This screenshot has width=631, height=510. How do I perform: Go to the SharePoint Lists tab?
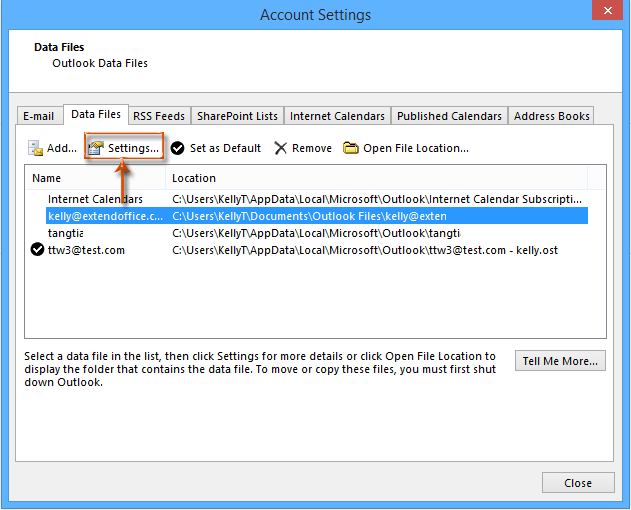point(237,116)
